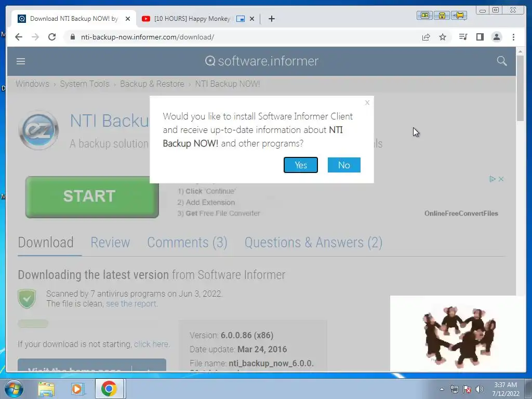Close the Software Informer Client popup
This screenshot has width=532, height=399.
(367, 102)
